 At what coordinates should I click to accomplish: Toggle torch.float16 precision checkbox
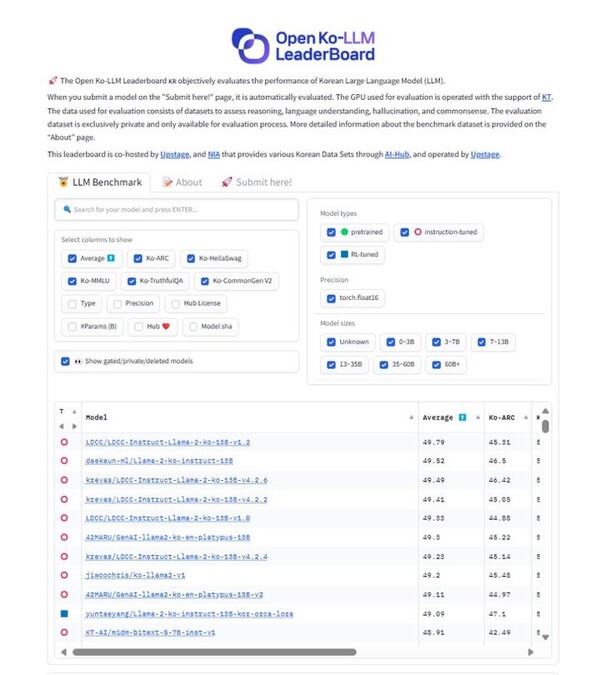[331, 298]
